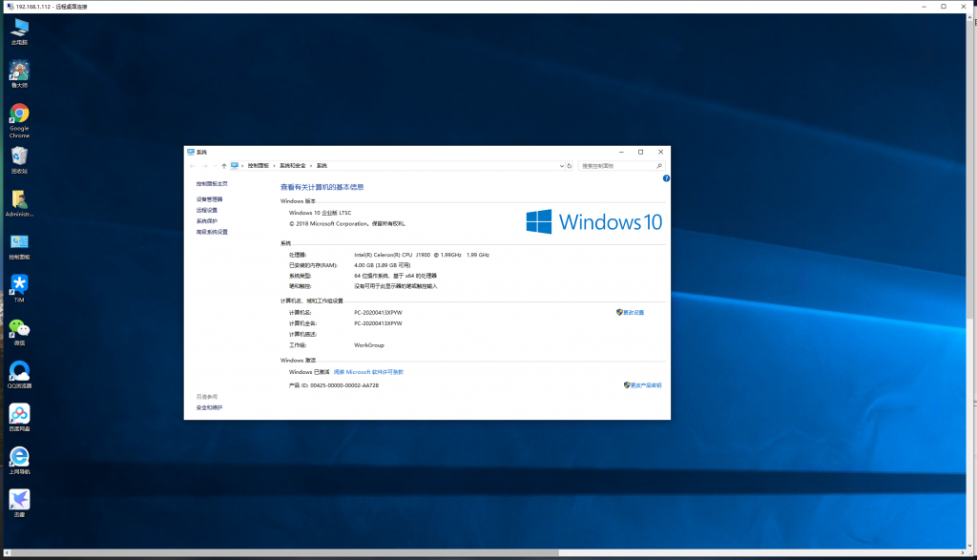Viewport: 977px width, 560px height.
Task: Select the 控制面板 desktop icon
Action: click(19, 246)
